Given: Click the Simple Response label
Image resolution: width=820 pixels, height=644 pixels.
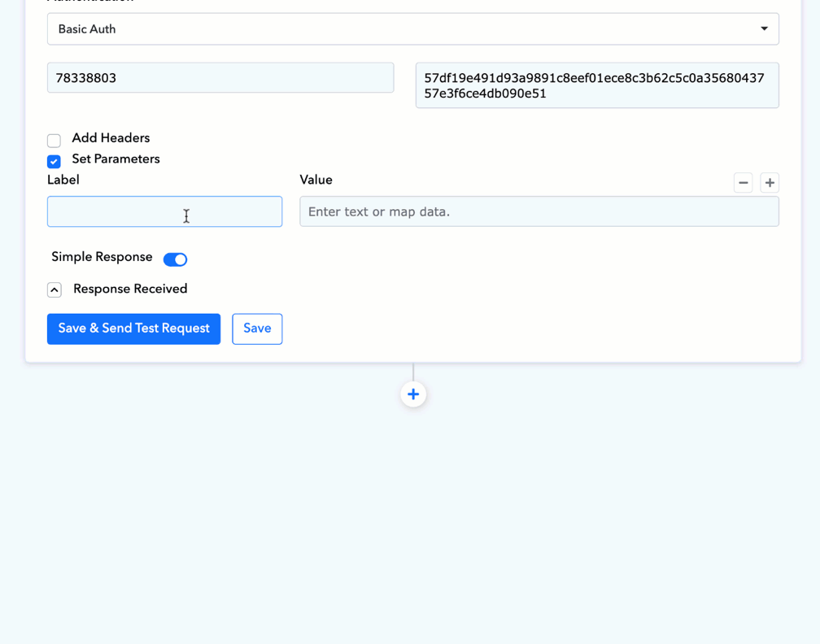Looking at the screenshot, I should 102,257.
